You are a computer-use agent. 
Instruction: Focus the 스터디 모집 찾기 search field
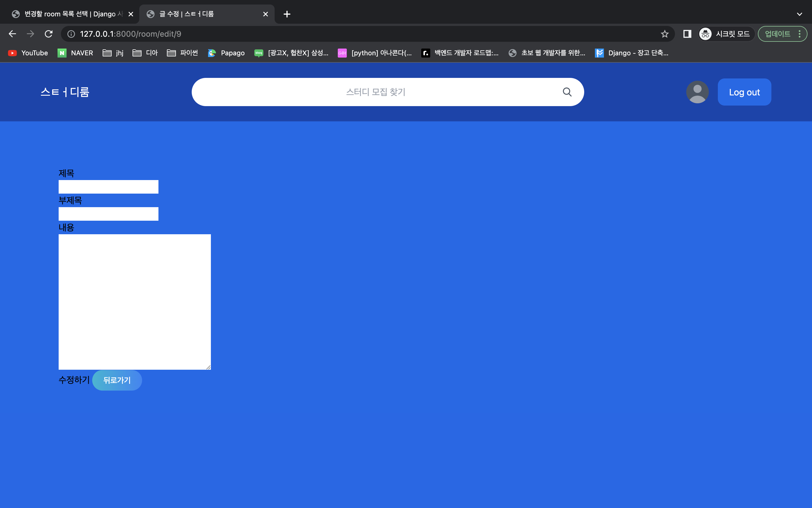376,92
